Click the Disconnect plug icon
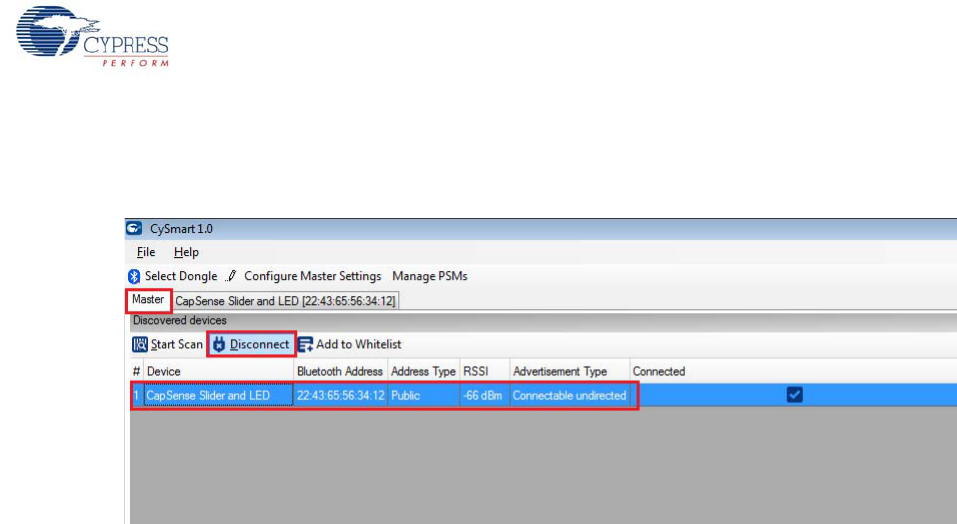The image size is (957, 524). click(x=218, y=345)
